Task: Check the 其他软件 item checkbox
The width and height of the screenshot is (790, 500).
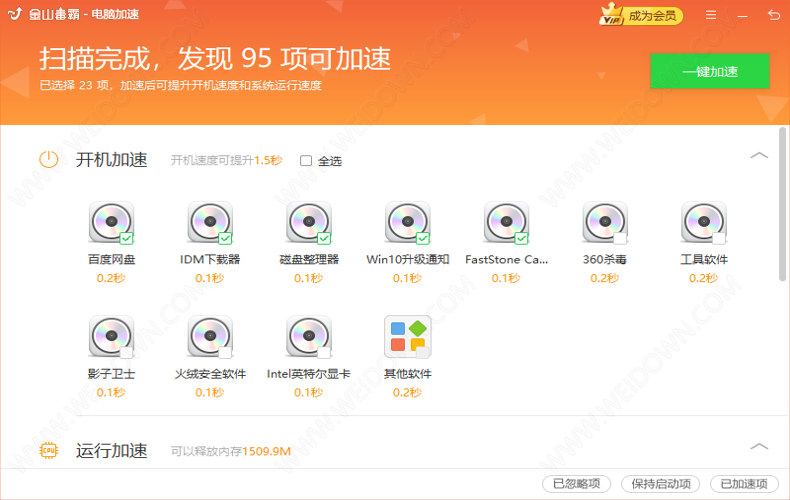Action: click(x=423, y=353)
